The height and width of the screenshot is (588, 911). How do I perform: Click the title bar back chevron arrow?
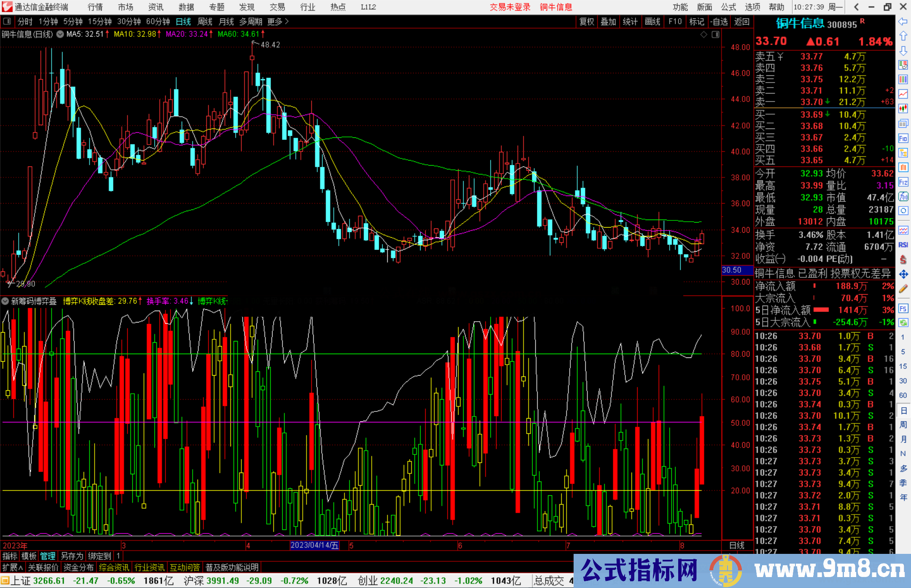pyautogui.click(x=856, y=7)
